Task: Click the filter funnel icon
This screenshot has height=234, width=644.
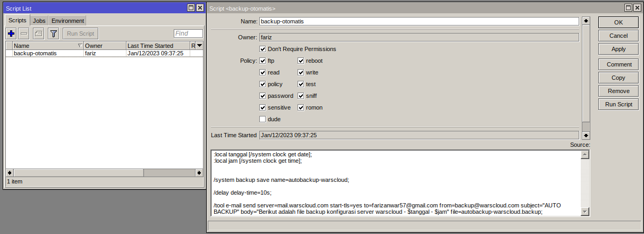Action: [53, 34]
